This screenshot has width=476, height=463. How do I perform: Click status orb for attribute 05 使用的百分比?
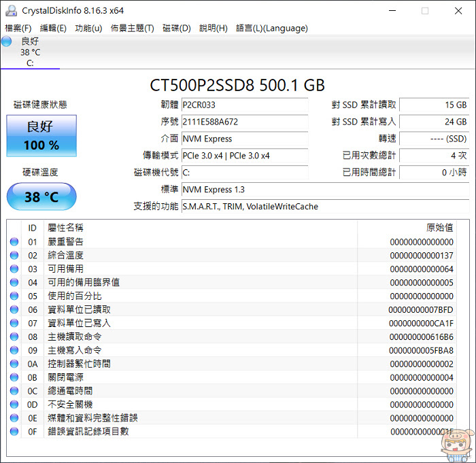[14, 296]
